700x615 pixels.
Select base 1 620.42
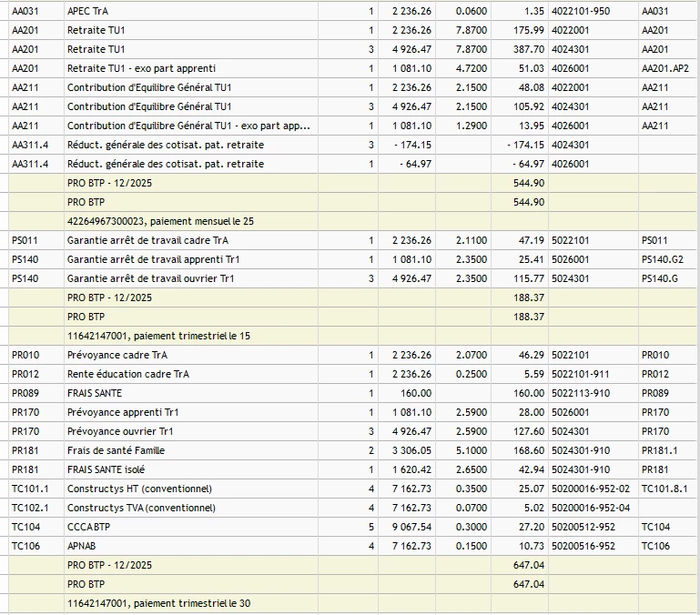pos(411,470)
